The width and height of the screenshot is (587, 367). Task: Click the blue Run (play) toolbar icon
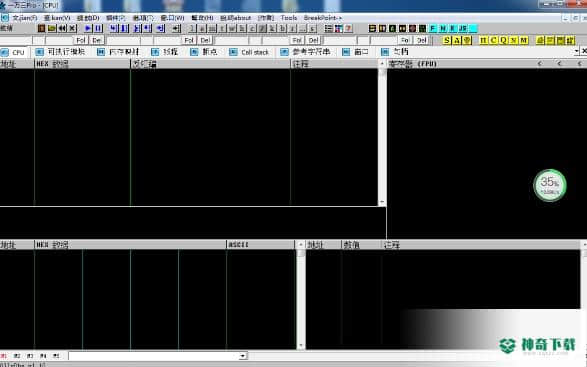pyautogui.click(x=88, y=28)
